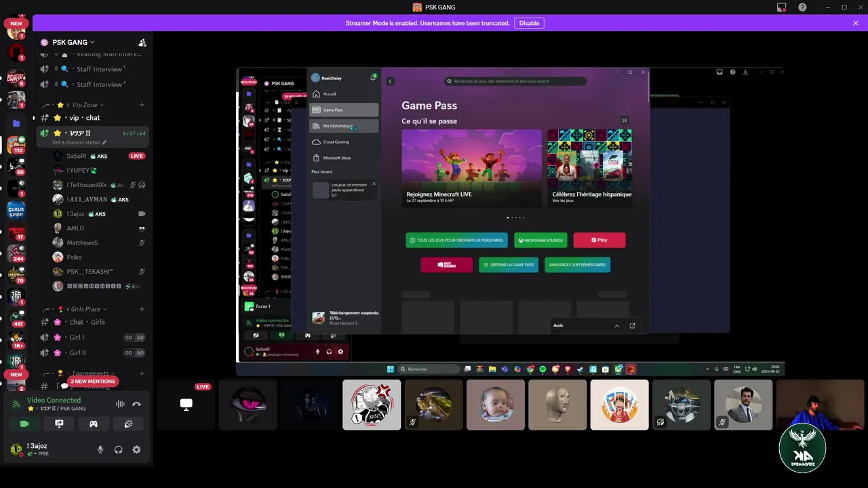Click the Game Pass carousel page dots
The width and height of the screenshot is (868, 488).
(x=515, y=218)
